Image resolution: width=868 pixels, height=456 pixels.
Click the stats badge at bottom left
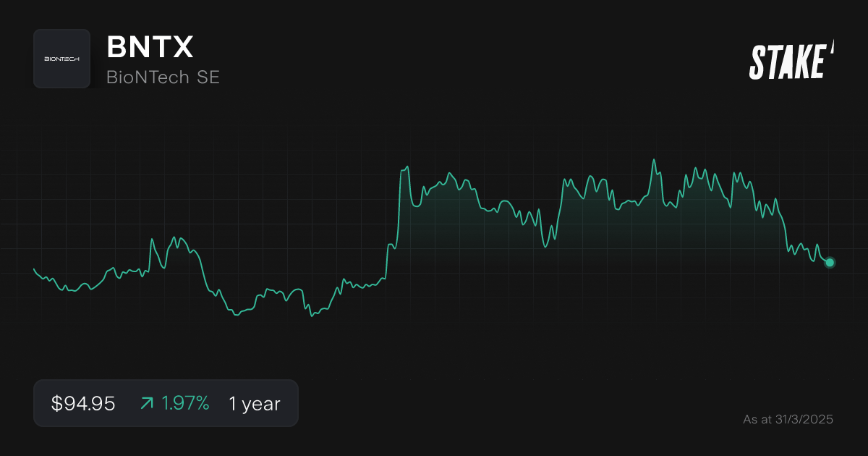(166, 403)
